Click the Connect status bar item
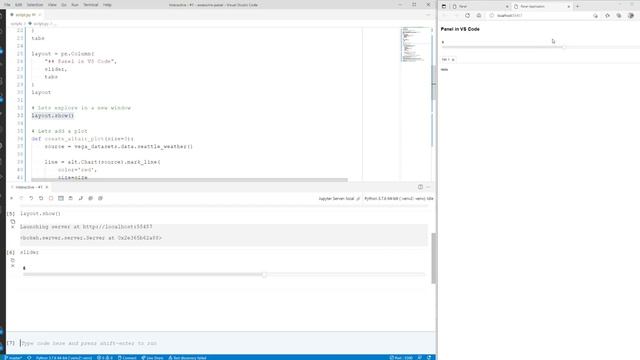The width and height of the screenshot is (640, 360). 127,358
